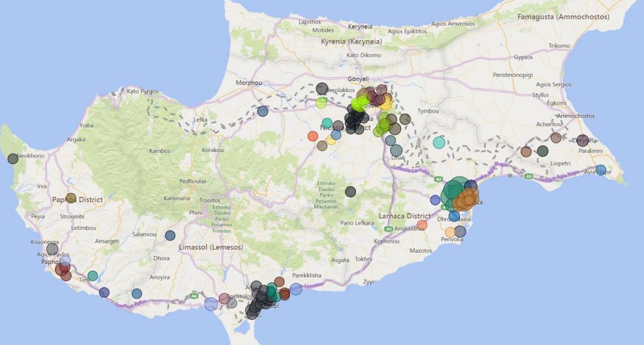Select the blue bubble below Parekklisha

tap(296, 289)
